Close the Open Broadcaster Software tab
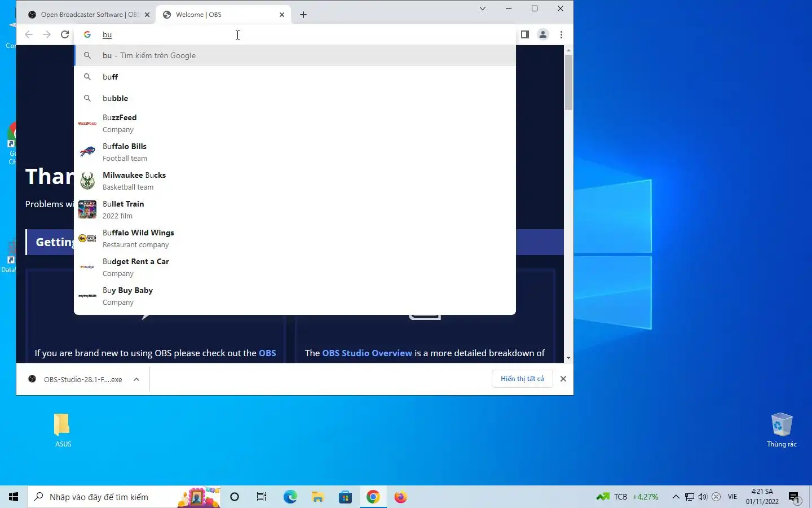812x508 pixels. tap(147, 15)
